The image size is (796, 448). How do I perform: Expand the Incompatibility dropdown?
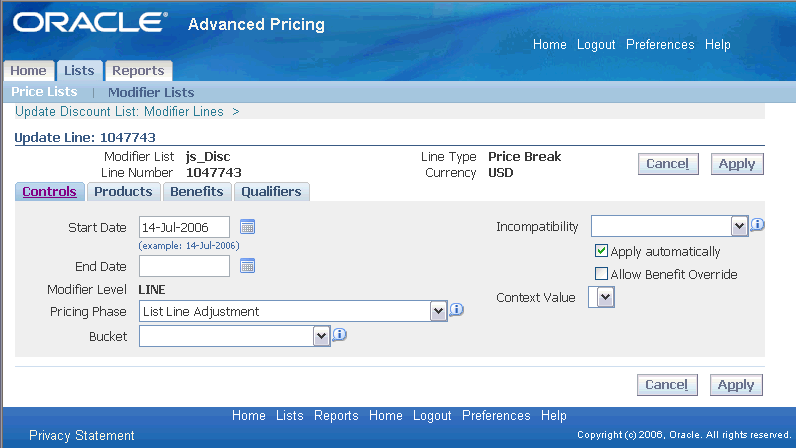tap(739, 226)
